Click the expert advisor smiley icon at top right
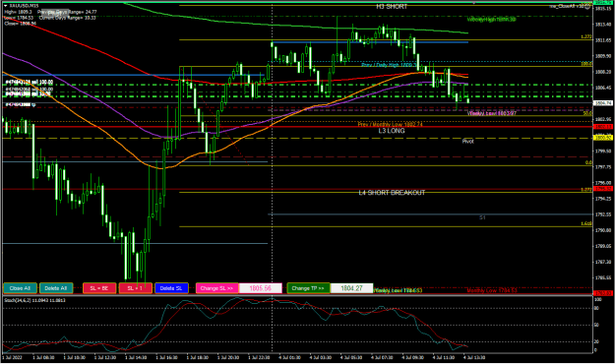615x364 pixels. tap(587, 6)
